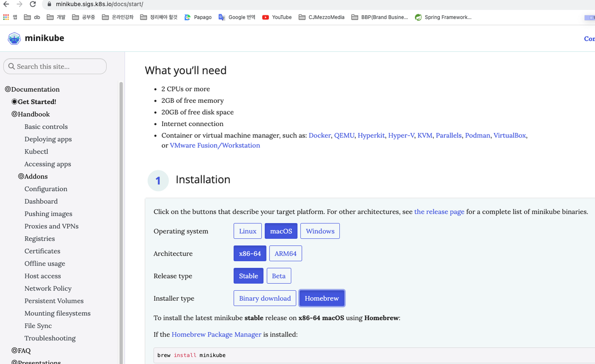Select Windows operating system
This screenshot has height=364, width=595.
pos(320,231)
